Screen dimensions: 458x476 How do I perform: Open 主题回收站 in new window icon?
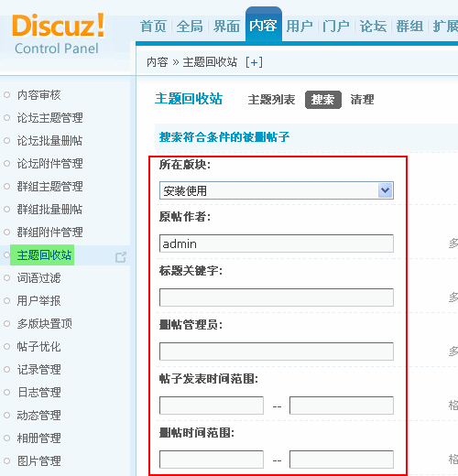pyautogui.click(x=121, y=257)
